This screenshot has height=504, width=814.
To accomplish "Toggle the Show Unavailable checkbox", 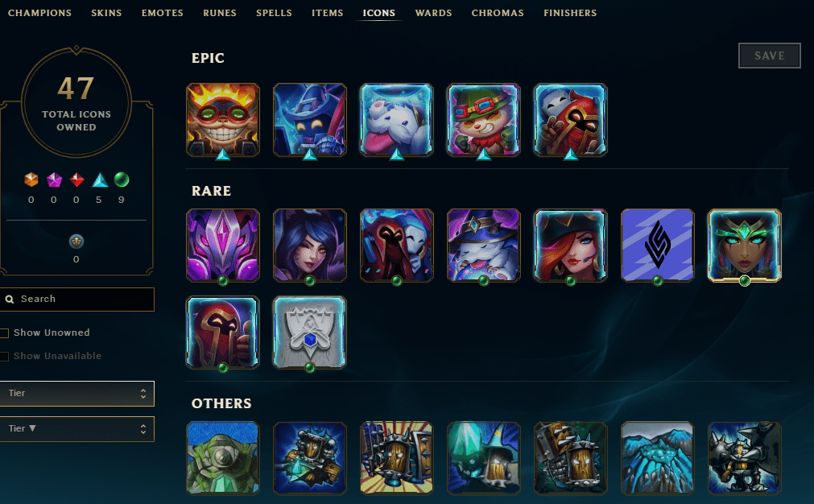I will [x=5, y=357].
